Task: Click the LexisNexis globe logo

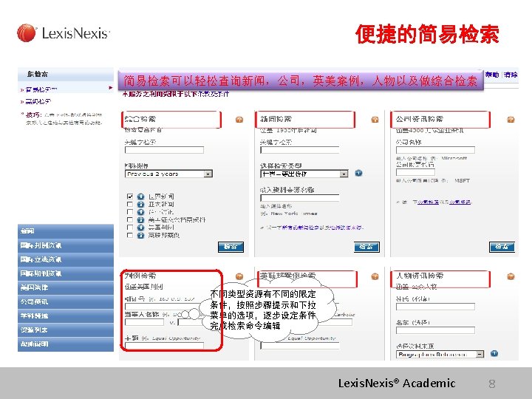Action: click(x=26, y=33)
